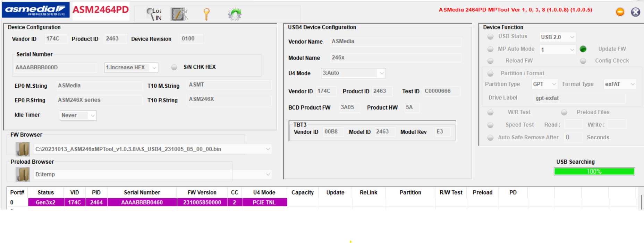Click the ASMedia logo

pyautogui.click(x=36, y=10)
